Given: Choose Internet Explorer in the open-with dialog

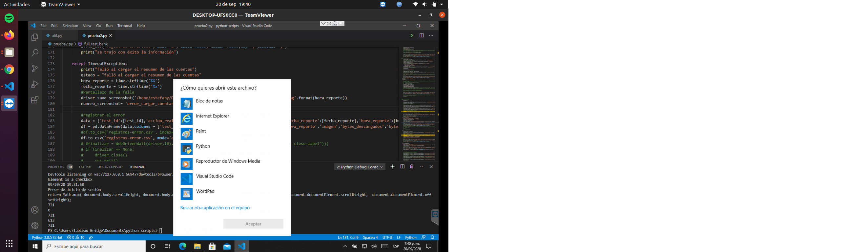Looking at the screenshot, I should [232, 118].
